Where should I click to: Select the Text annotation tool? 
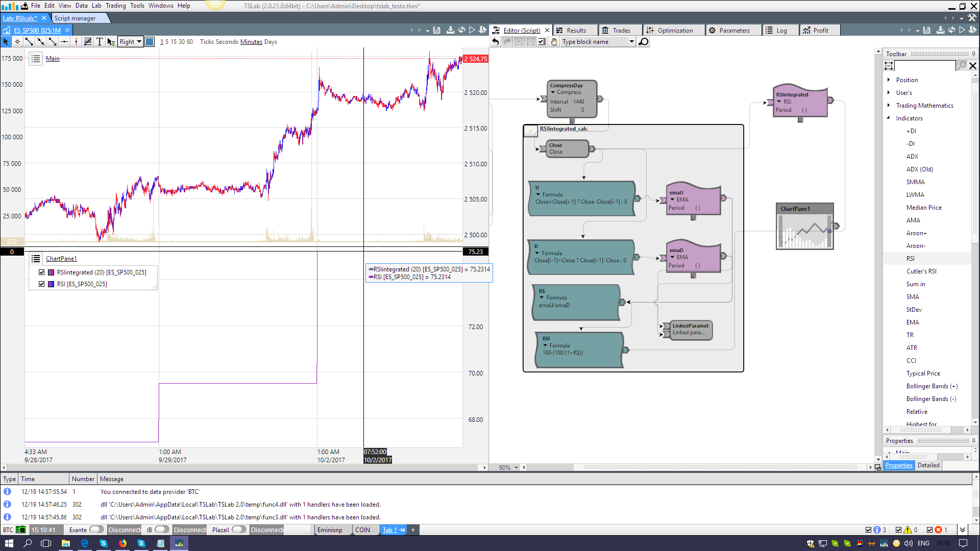(x=100, y=42)
